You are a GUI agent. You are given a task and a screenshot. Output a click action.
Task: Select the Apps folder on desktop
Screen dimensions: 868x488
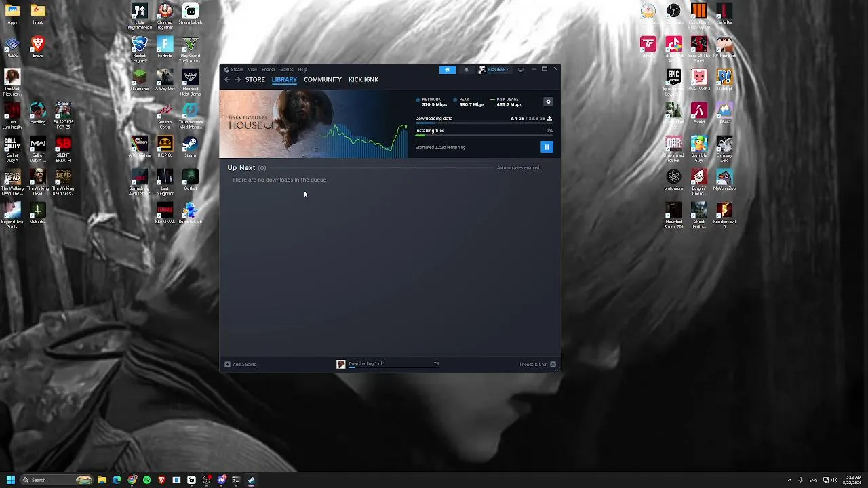pos(12,14)
